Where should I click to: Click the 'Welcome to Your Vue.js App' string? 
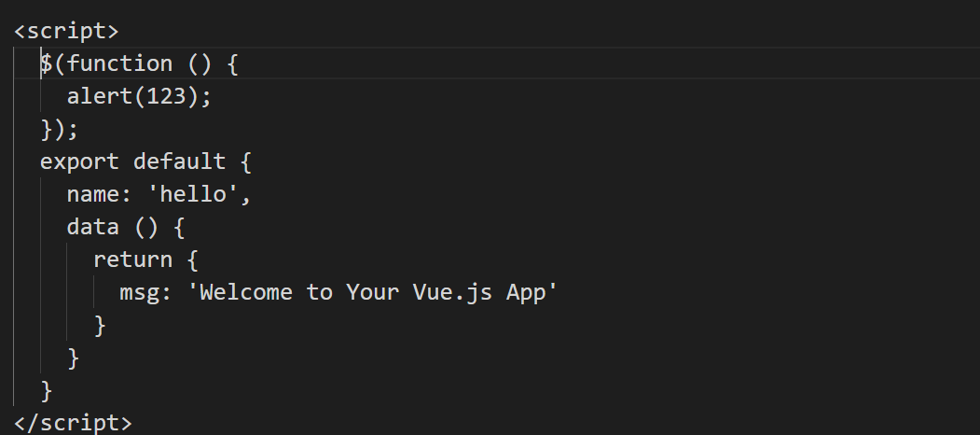pos(372,291)
